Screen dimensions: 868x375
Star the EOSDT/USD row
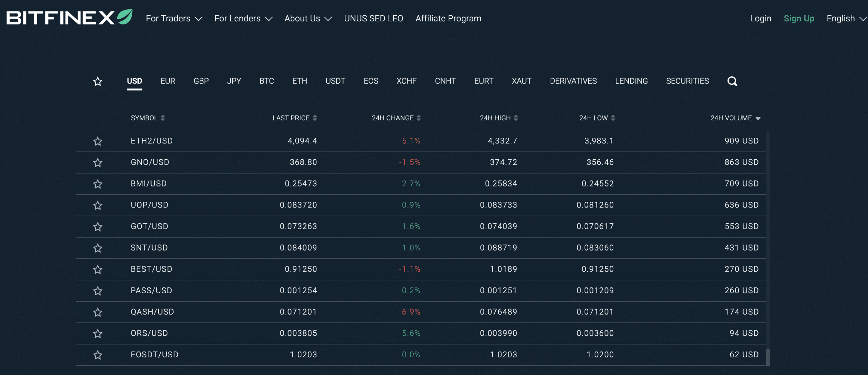(x=98, y=355)
